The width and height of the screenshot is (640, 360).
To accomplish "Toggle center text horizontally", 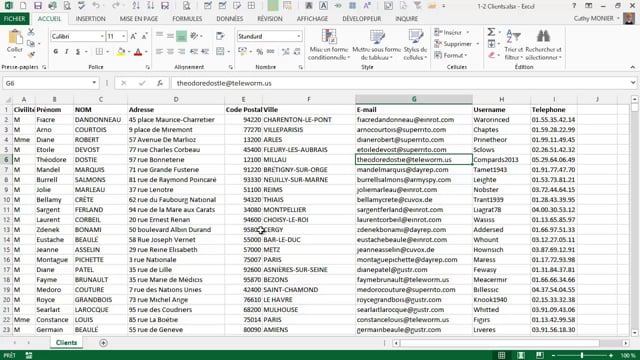I will pyautogui.click(x=170, y=51).
